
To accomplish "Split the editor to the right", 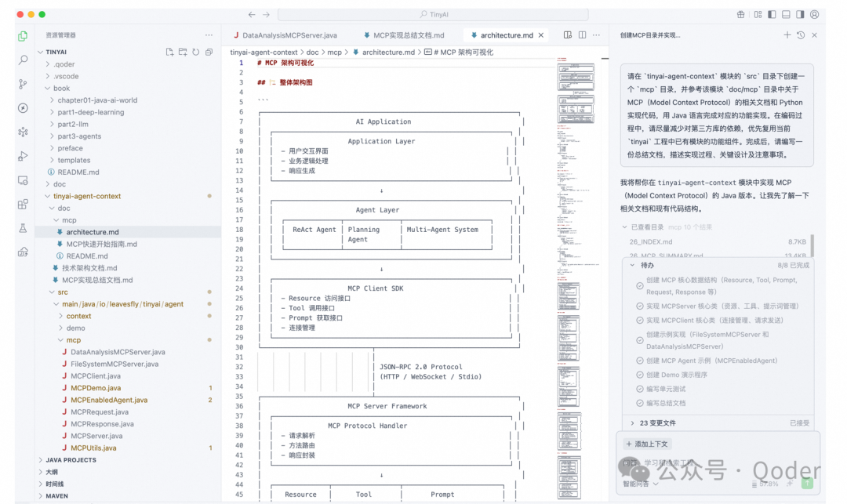I will (582, 35).
